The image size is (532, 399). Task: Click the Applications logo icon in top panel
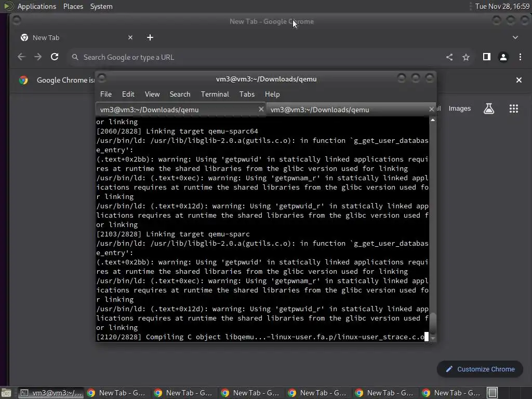point(8,6)
